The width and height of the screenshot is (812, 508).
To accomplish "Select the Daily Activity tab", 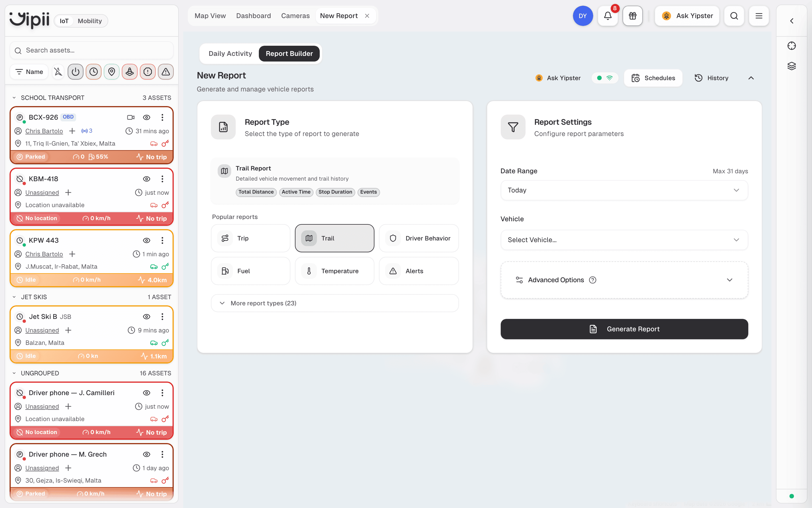I will pyautogui.click(x=230, y=53).
